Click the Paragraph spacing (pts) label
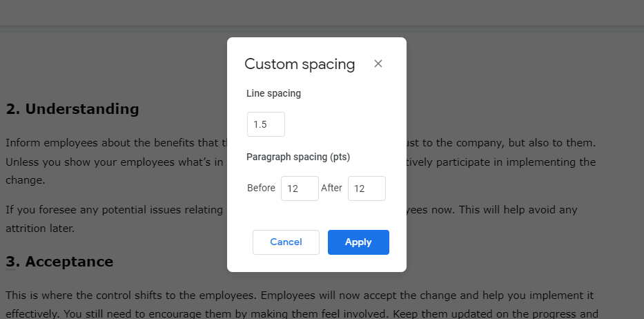The height and width of the screenshot is (319, 644). click(x=298, y=157)
